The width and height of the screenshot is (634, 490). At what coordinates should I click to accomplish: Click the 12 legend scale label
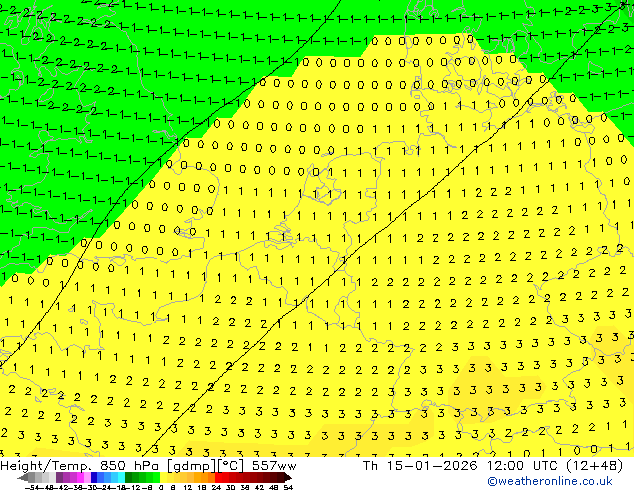coord(188,487)
